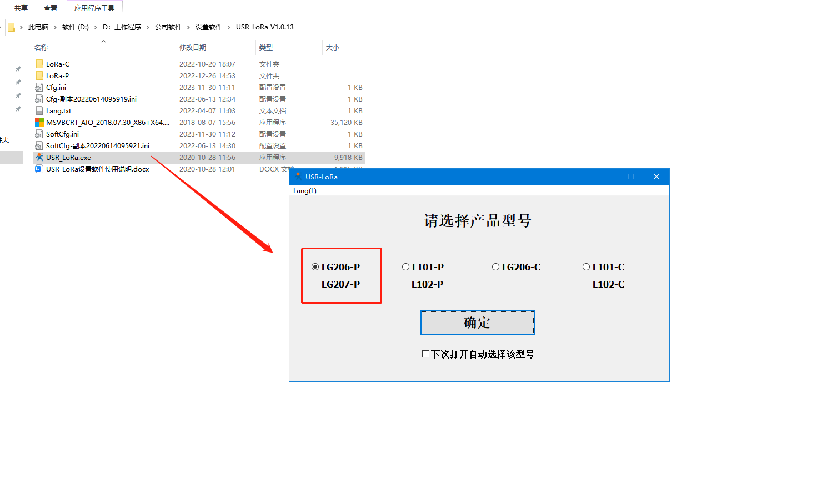Click the LoRa-C folder icon

pyautogui.click(x=39, y=64)
